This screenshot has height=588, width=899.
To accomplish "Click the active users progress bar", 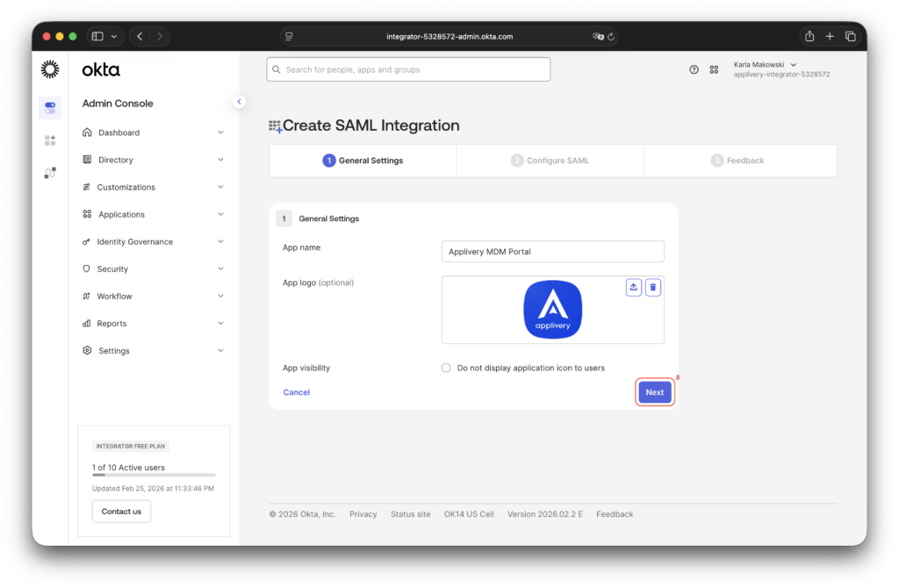I will coord(154,475).
